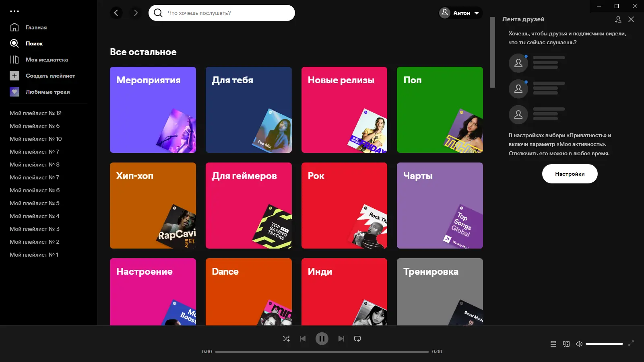Image resolution: width=644 pixels, height=362 pixels.
Task: Skip to next track
Action: [x=341, y=339]
